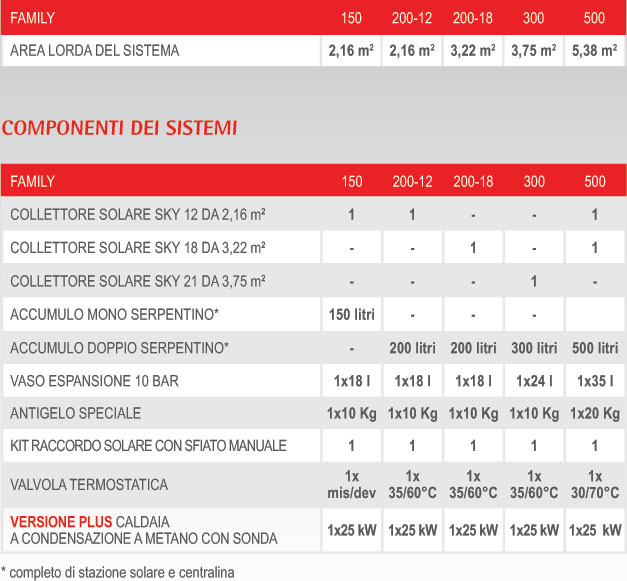Click '500' header in the components table

(595, 182)
